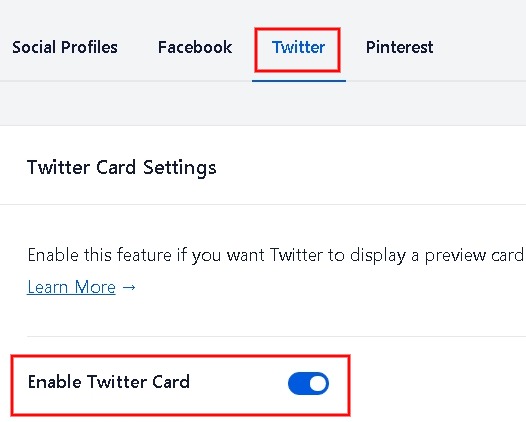This screenshot has height=422, width=526.
Task: Click the gray band below the tab row
Action: click(x=263, y=103)
